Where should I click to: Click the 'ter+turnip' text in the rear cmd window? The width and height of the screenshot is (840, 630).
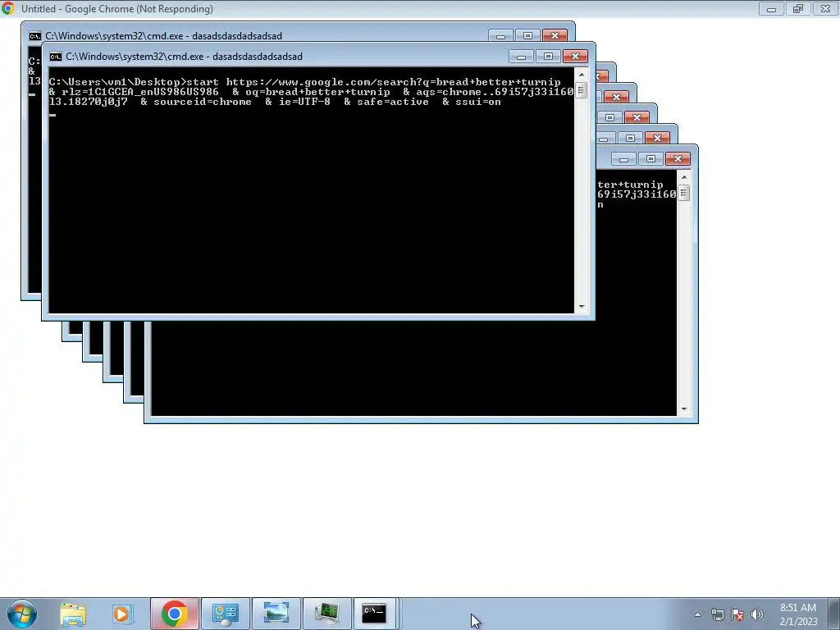click(631, 185)
